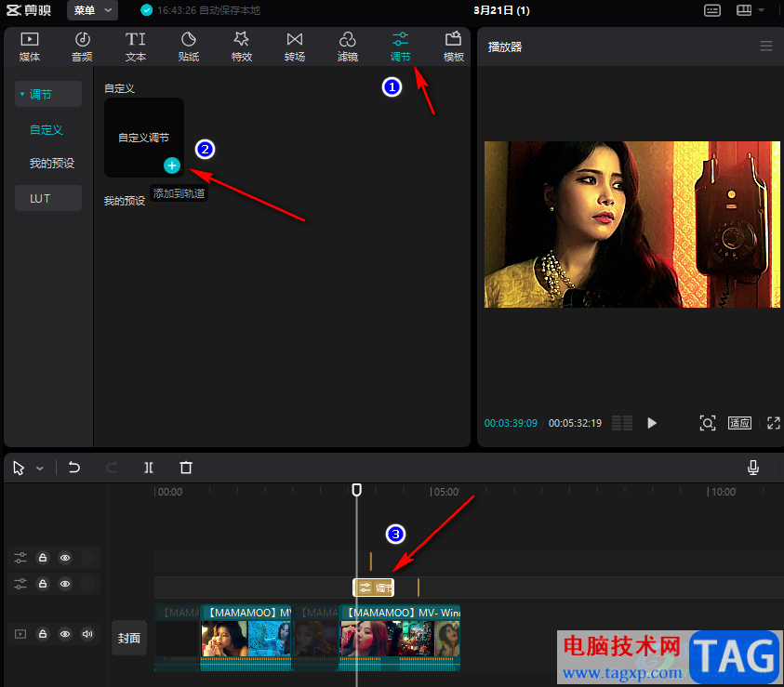Play the video in the player

point(652,423)
